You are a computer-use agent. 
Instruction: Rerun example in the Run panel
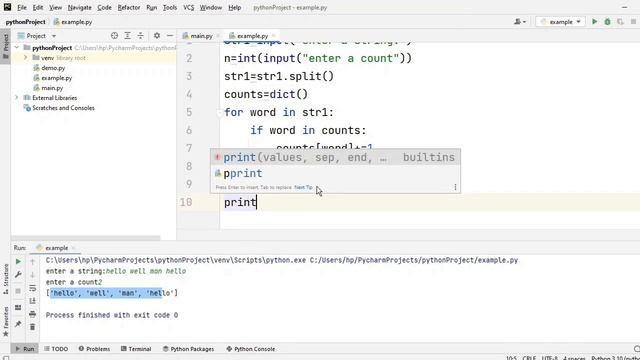click(18, 261)
